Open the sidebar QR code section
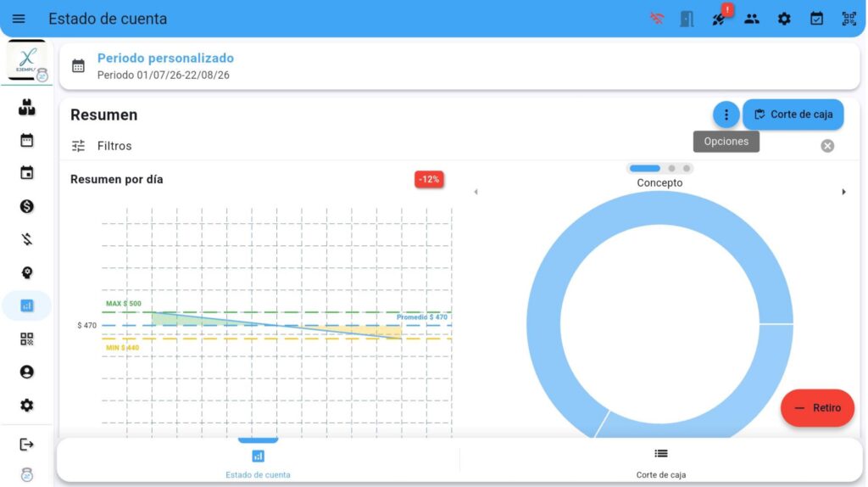The width and height of the screenshot is (868, 487). pyautogui.click(x=26, y=339)
